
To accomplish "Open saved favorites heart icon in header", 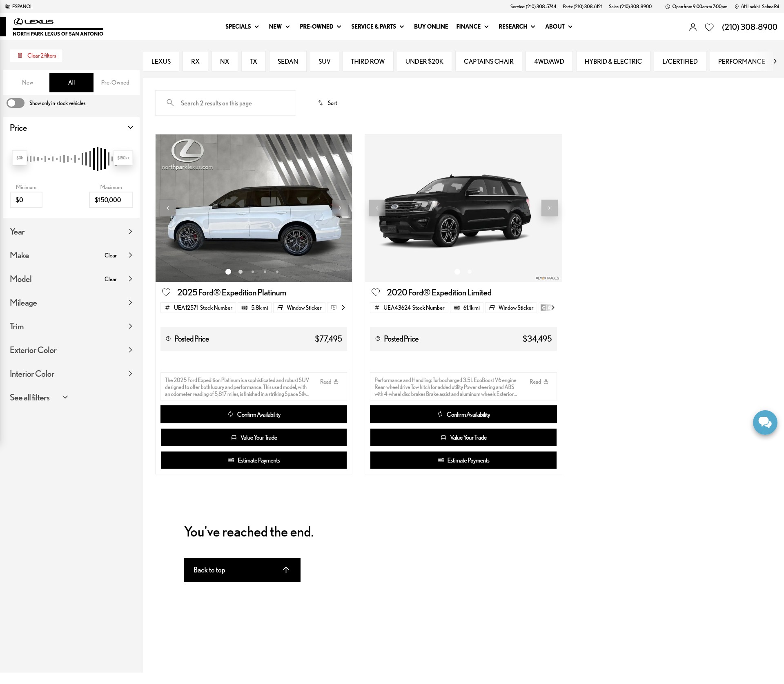I will 709,27.
